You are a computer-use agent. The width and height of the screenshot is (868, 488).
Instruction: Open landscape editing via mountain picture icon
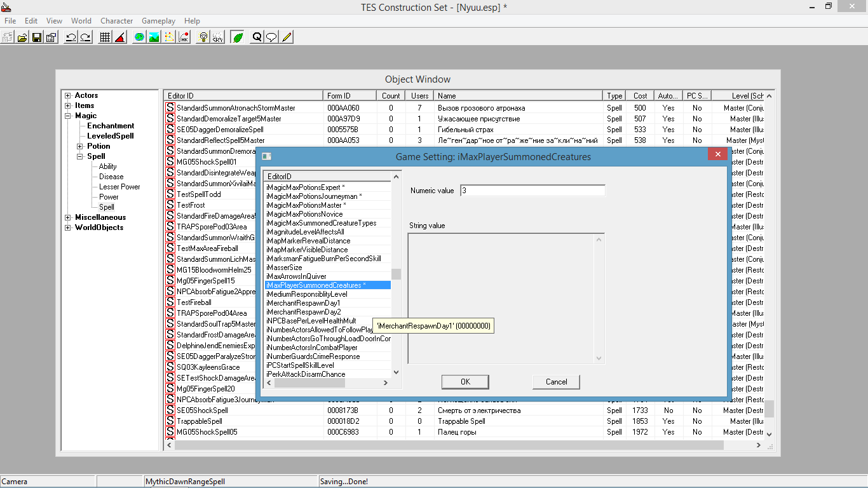click(154, 37)
